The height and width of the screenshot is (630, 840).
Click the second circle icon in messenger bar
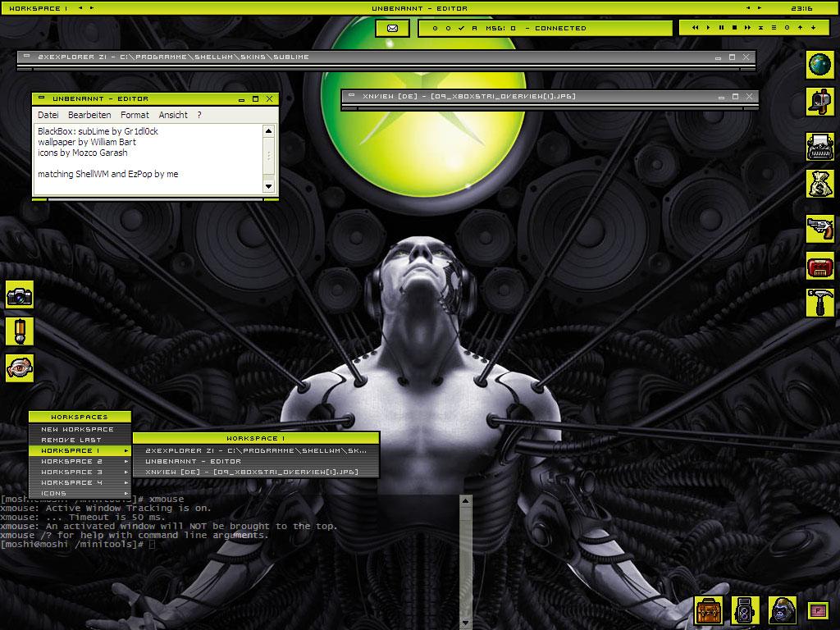coord(449,29)
